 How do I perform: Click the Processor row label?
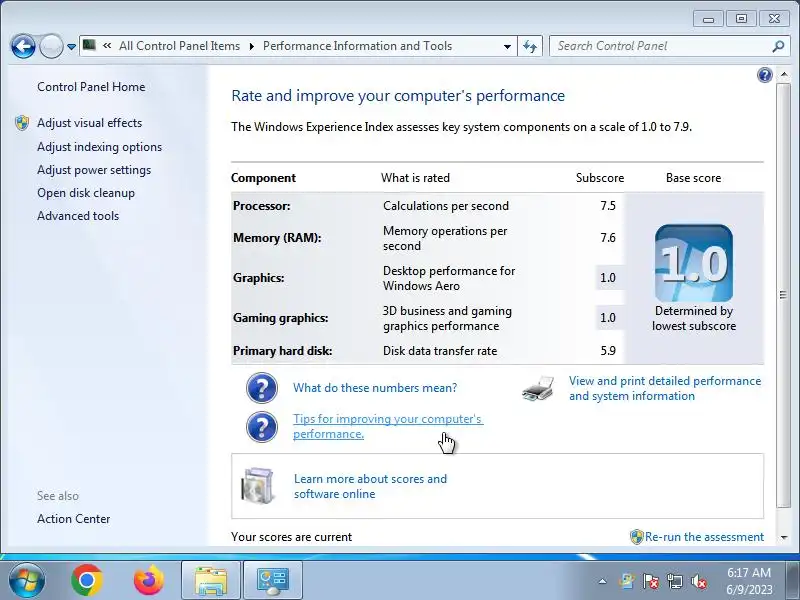(x=262, y=206)
